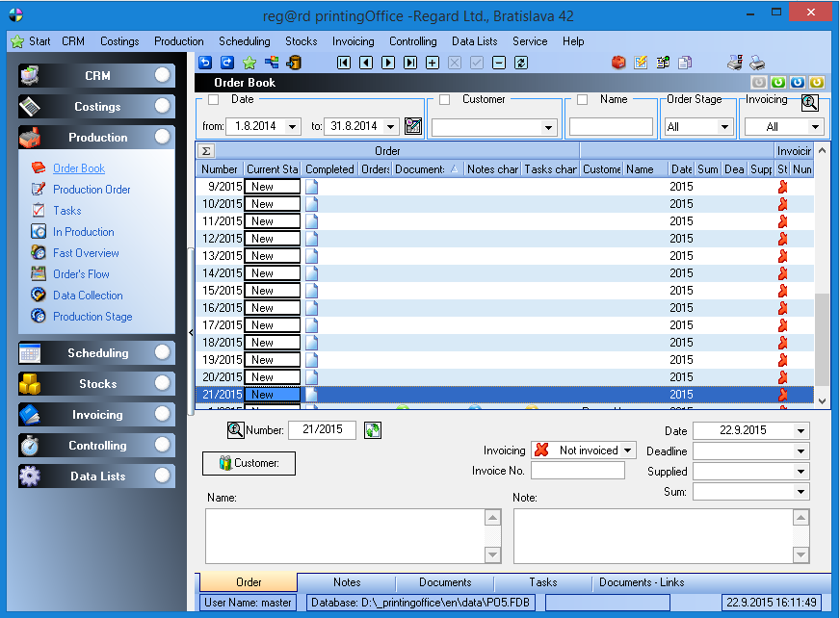Open the 'Not invoiced' status dropdown
This screenshot has width=840, height=618.
(x=627, y=451)
